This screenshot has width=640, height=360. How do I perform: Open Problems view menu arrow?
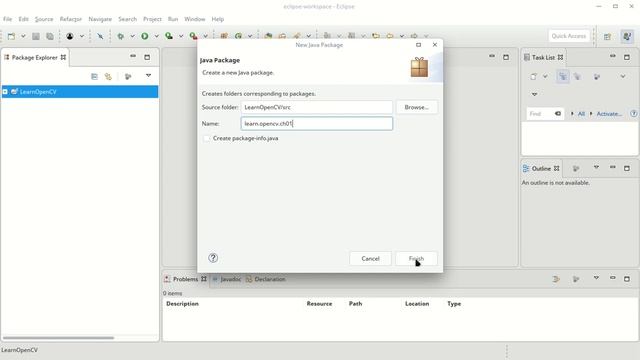click(x=596, y=278)
